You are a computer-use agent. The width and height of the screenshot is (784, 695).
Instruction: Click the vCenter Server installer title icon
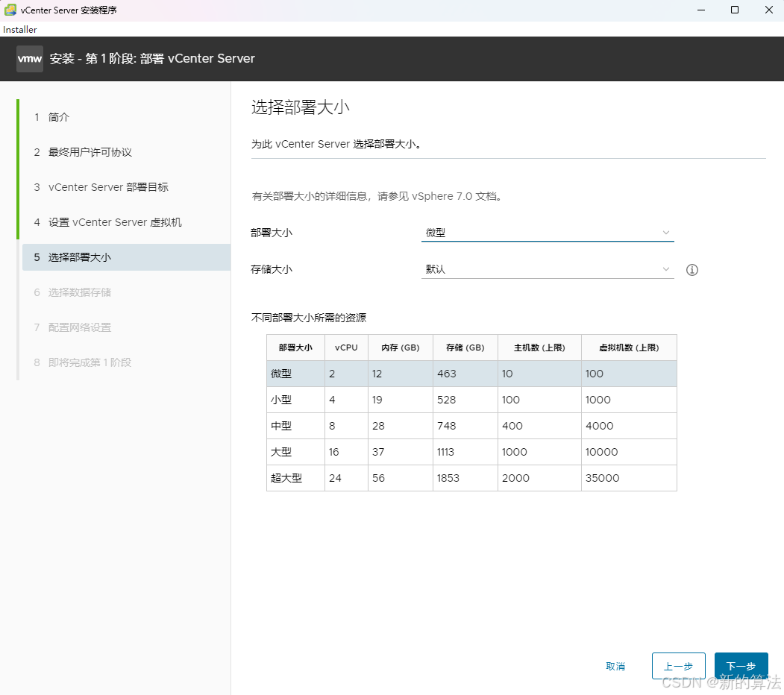tap(10, 10)
